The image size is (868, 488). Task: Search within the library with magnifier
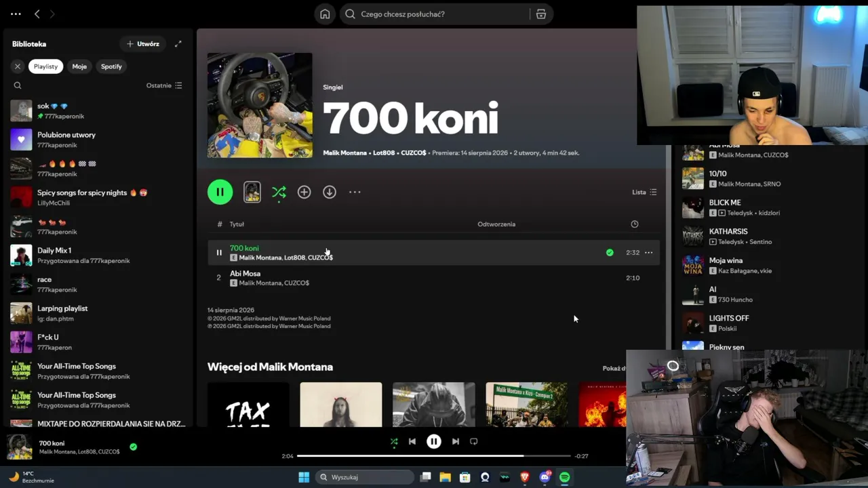pyautogui.click(x=18, y=85)
